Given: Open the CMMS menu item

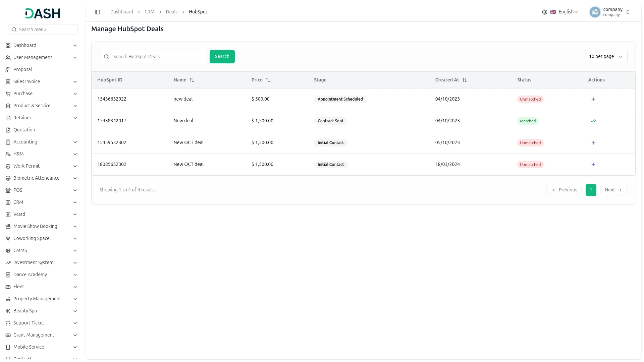Looking at the screenshot, I should 42,251.
